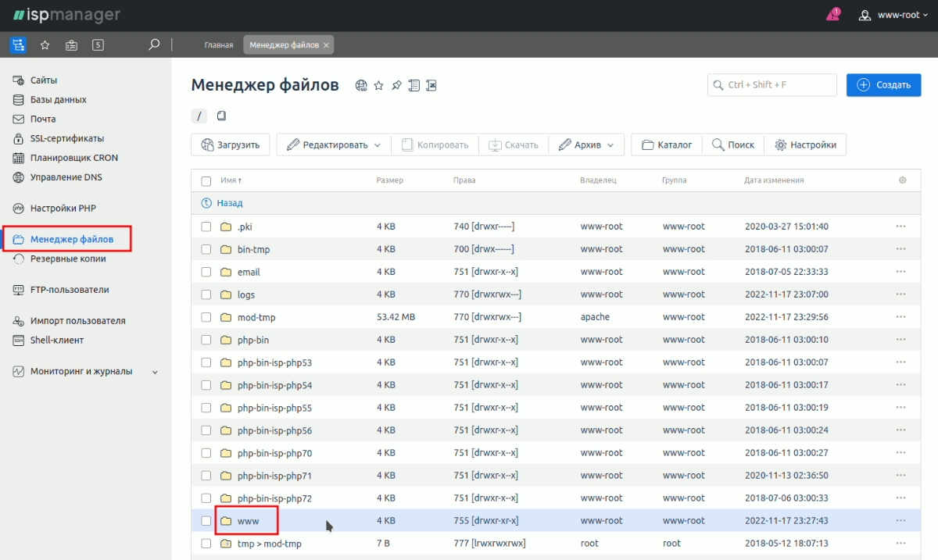Click the search magnifier in top toolbar
Screen dimensions: 938x560
pyautogui.click(x=154, y=45)
